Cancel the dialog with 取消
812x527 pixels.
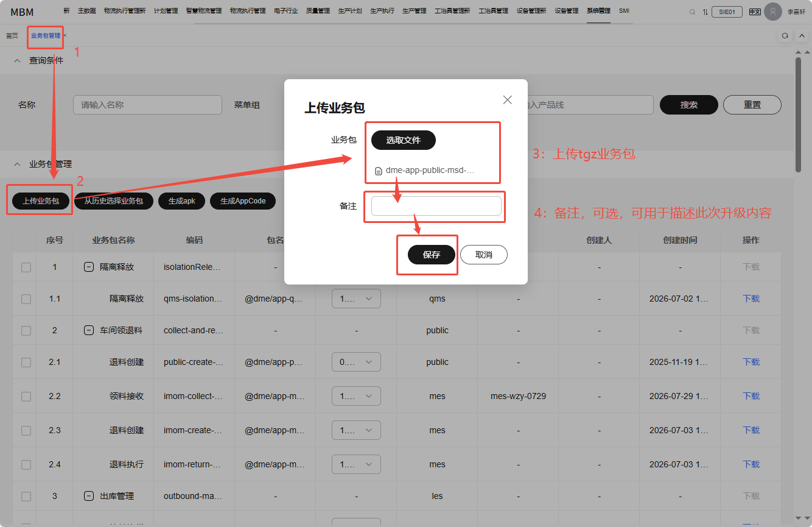(x=484, y=255)
